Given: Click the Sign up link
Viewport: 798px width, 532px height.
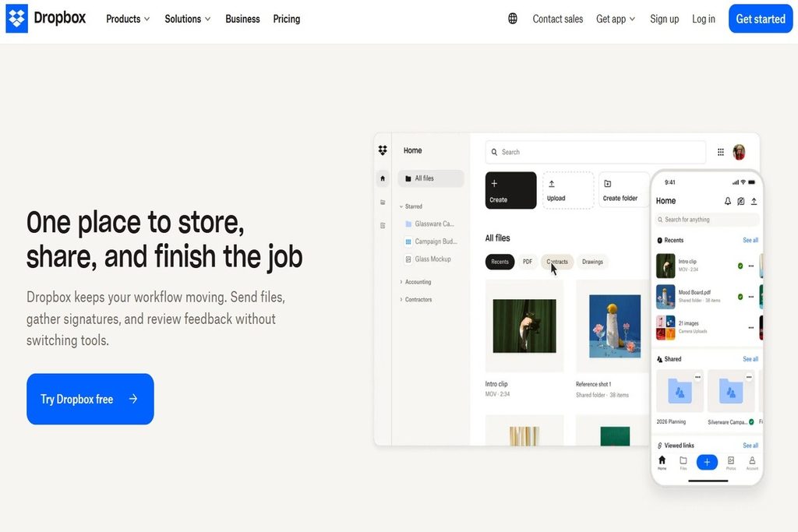Looking at the screenshot, I should tap(664, 19).
